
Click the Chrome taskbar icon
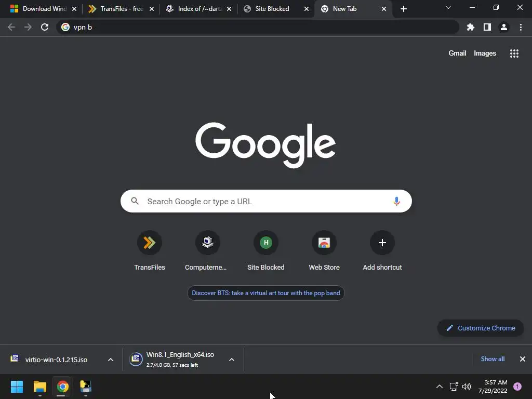(x=62, y=387)
